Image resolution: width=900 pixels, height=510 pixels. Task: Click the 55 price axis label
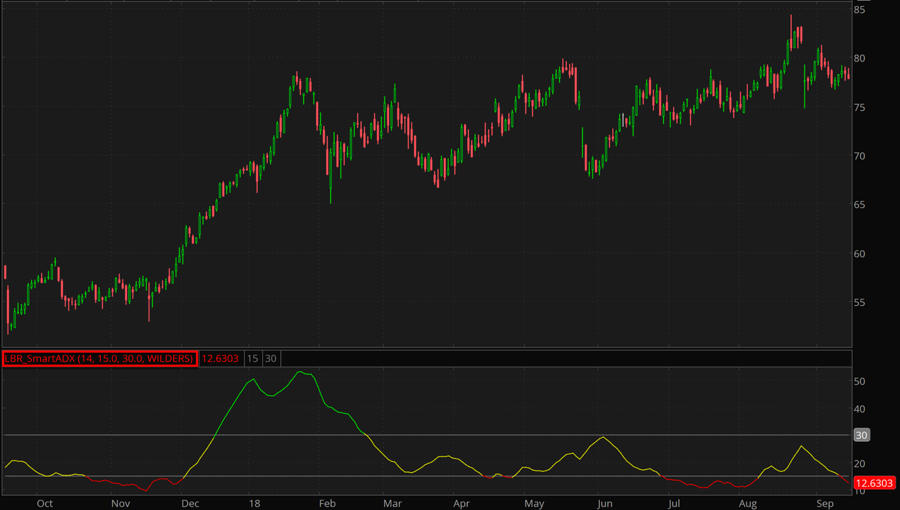tap(860, 302)
